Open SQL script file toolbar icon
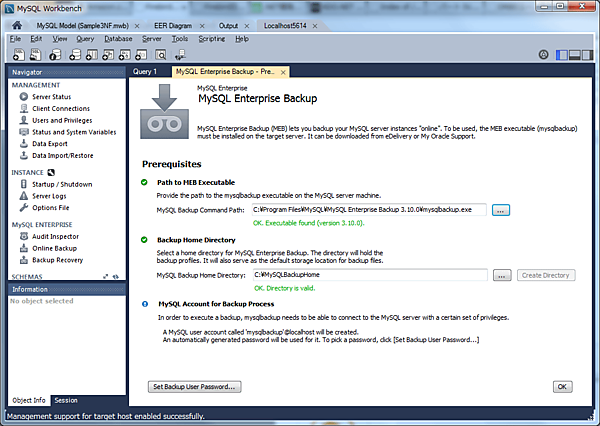 tap(35, 55)
